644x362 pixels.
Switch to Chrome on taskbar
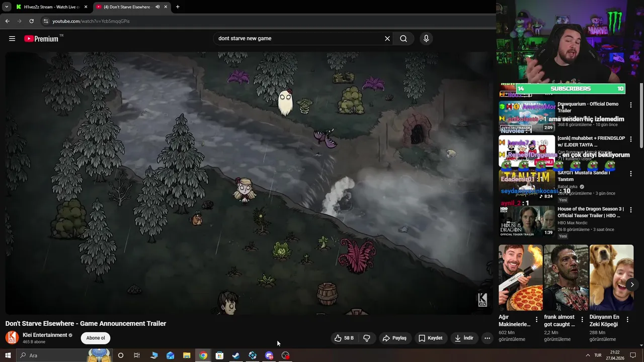click(203, 355)
